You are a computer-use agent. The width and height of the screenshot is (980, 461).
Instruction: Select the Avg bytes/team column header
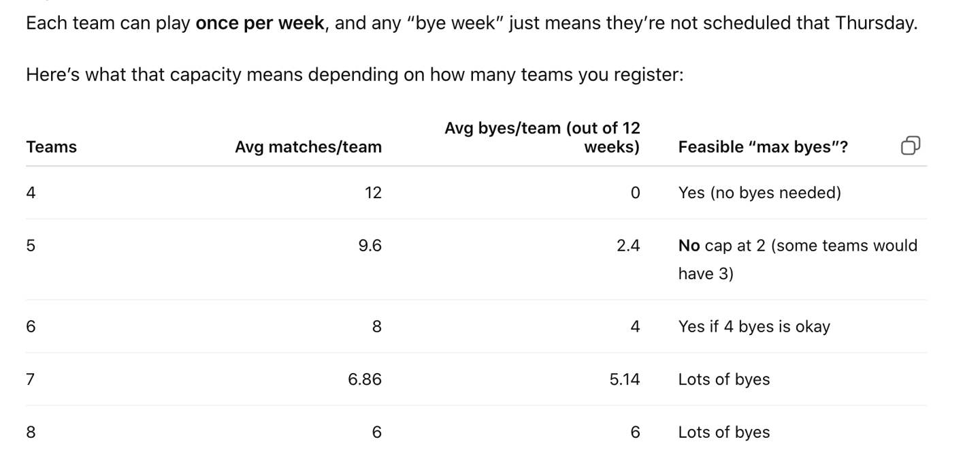pos(542,138)
